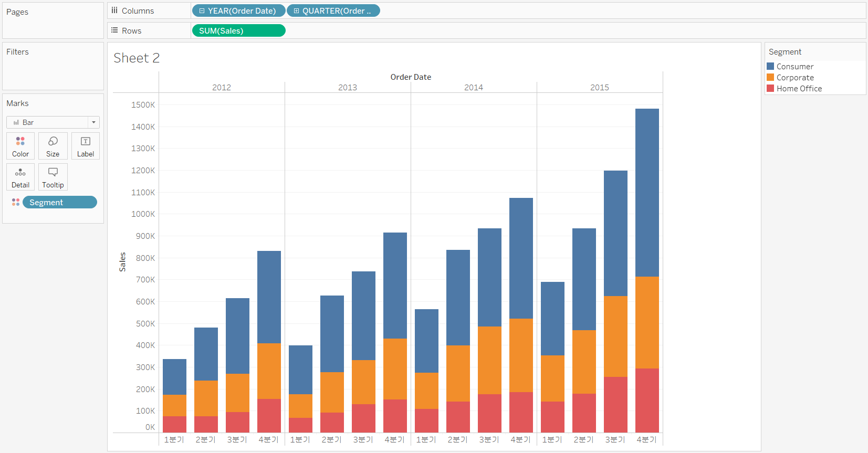Select the 2015 year header
This screenshot has height=453, width=868.
click(x=600, y=88)
